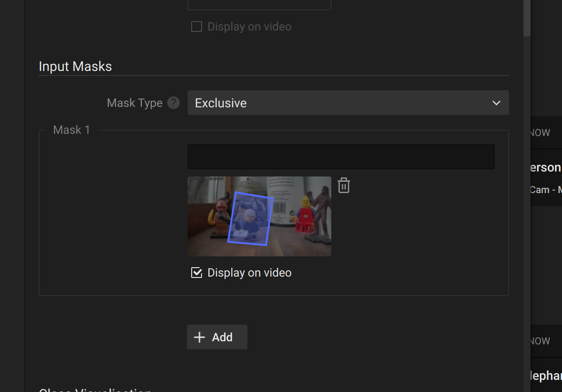Click the Mask 1 group label

pyautogui.click(x=72, y=130)
